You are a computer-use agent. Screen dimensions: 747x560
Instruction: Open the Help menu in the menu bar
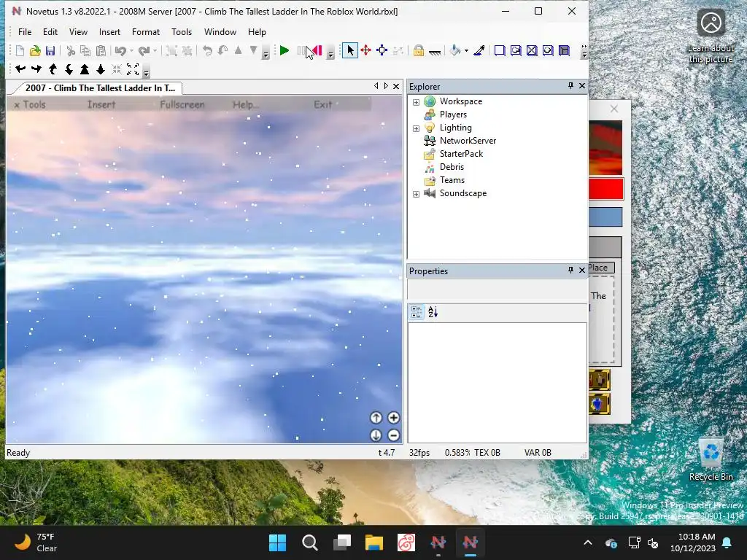click(257, 32)
